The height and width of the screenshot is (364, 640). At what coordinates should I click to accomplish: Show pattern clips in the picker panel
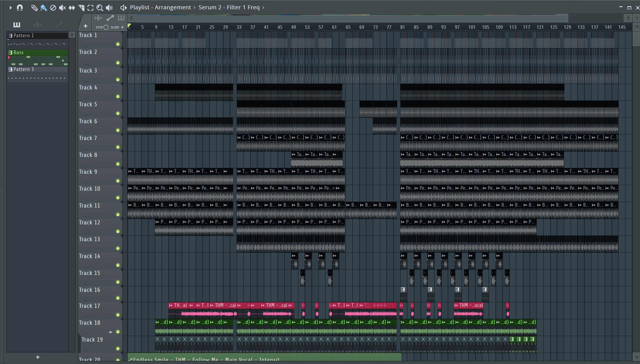[17, 24]
